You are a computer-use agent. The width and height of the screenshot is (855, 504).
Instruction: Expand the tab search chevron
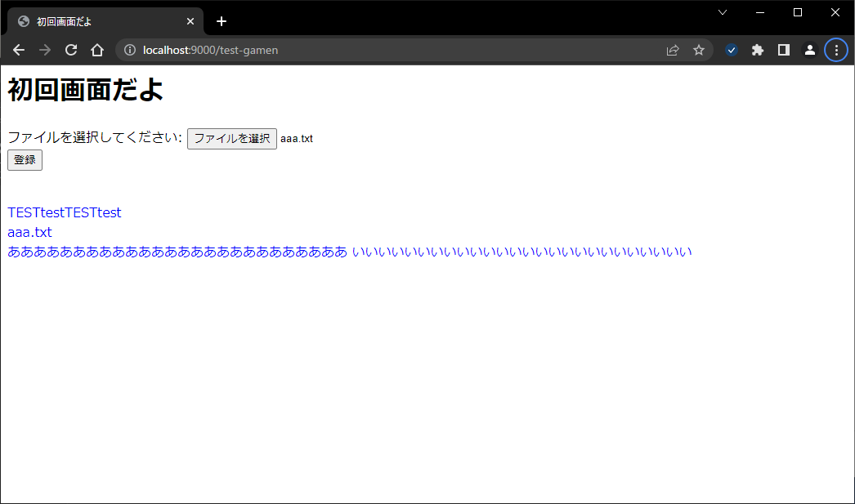click(723, 12)
